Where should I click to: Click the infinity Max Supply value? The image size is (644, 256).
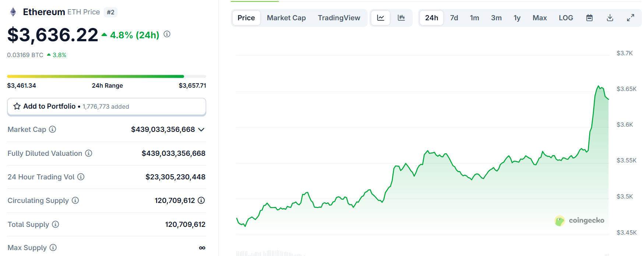pyautogui.click(x=202, y=248)
